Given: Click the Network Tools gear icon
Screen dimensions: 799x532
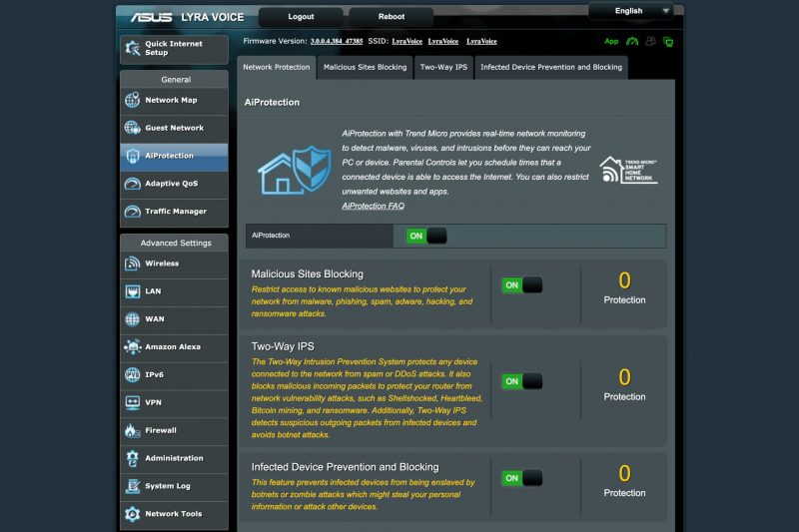Looking at the screenshot, I should [x=133, y=514].
